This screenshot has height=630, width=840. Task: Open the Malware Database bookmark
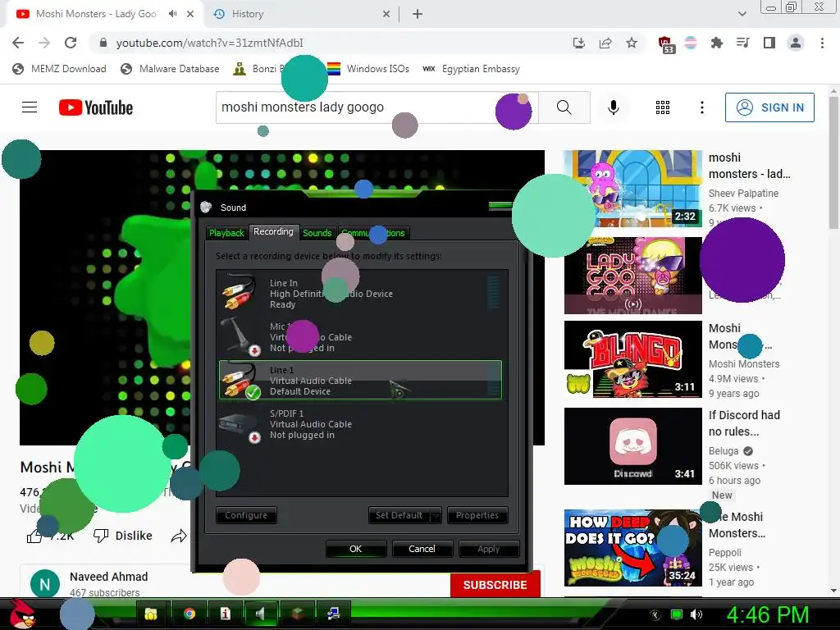pyautogui.click(x=171, y=69)
